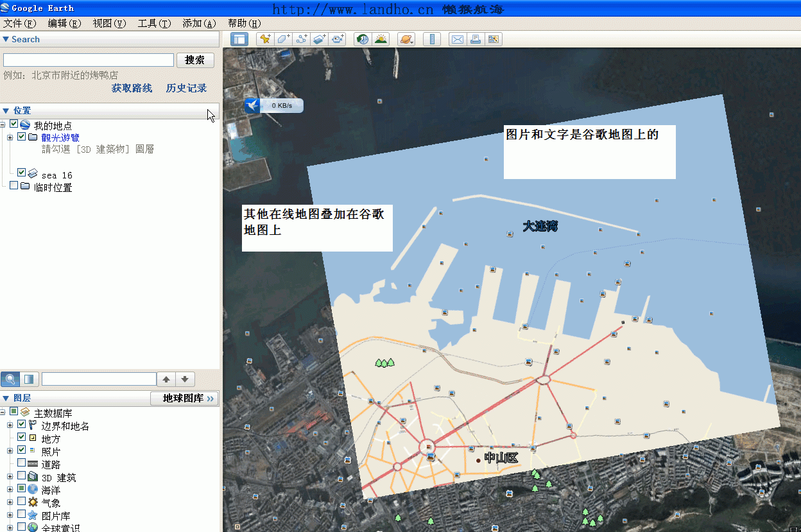The image size is (801, 532).
Task: Open the 视图(V) menu
Action: 109,23
